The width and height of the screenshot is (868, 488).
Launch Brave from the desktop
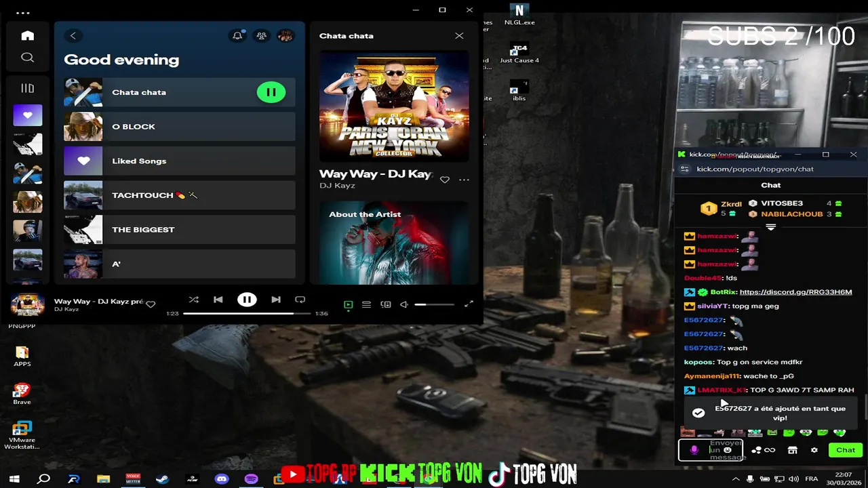coord(22,394)
